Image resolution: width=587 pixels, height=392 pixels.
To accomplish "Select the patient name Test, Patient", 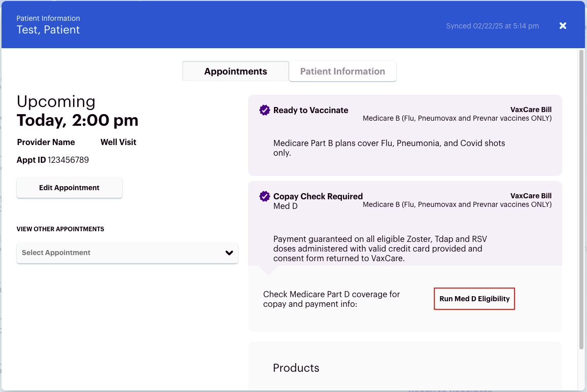I will pos(48,30).
